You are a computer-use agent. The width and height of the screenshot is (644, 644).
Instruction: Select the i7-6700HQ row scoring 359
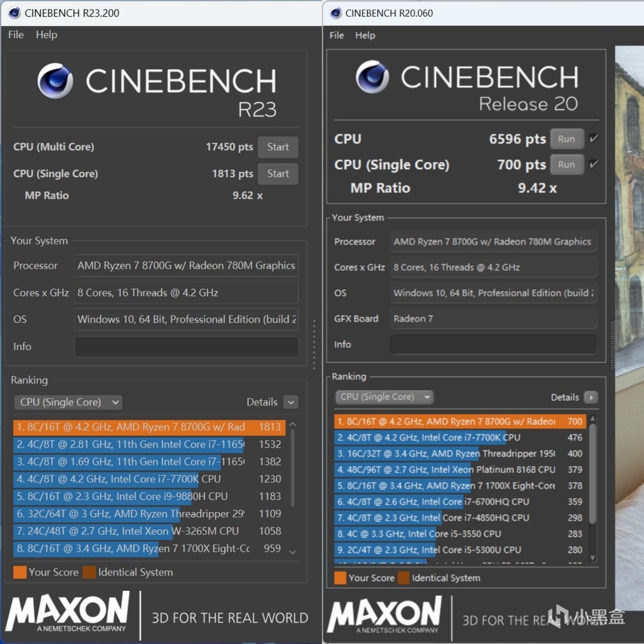click(460, 502)
